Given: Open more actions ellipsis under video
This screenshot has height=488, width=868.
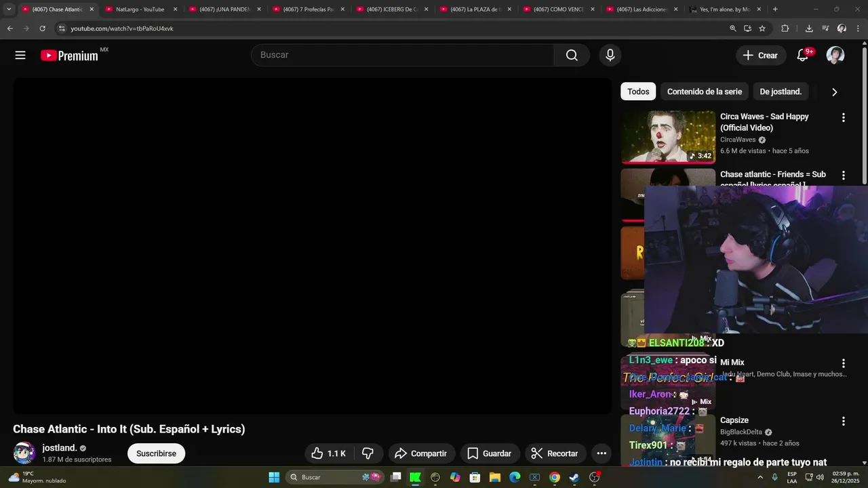Looking at the screenshot, I should point(601,453).
